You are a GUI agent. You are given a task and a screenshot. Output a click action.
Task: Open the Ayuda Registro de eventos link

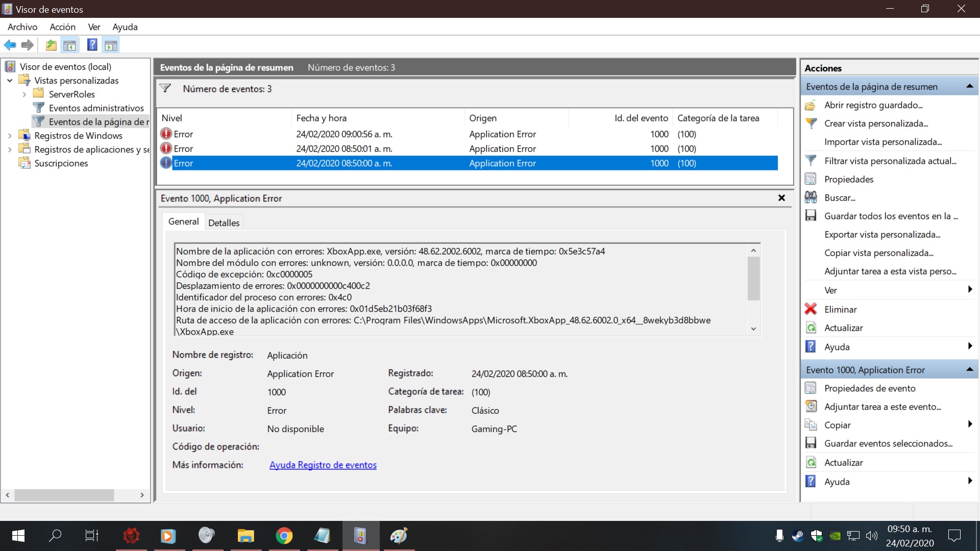click(323, 465)
